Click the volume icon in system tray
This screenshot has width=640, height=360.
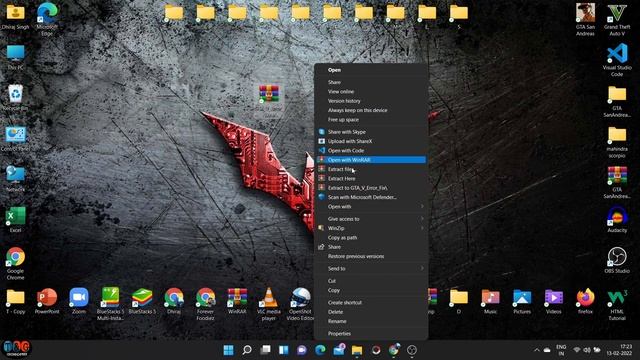pos(587,350)
